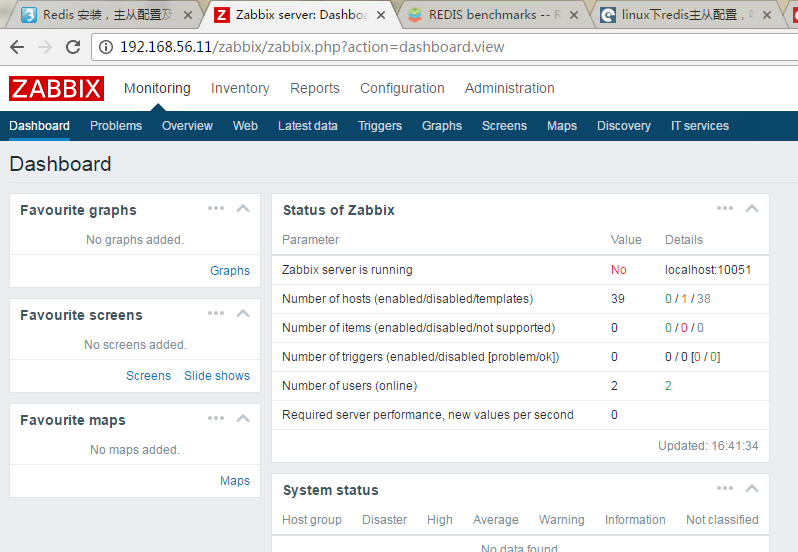Image resolution: width=798 pixels, height=552 pixels.
Task: Click 'Required server performance' row text
Action: tap(428, 415)
